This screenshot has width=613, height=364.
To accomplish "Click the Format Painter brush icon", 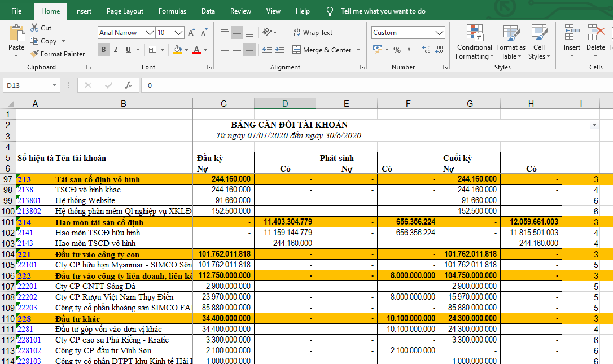I will point(34,54).
